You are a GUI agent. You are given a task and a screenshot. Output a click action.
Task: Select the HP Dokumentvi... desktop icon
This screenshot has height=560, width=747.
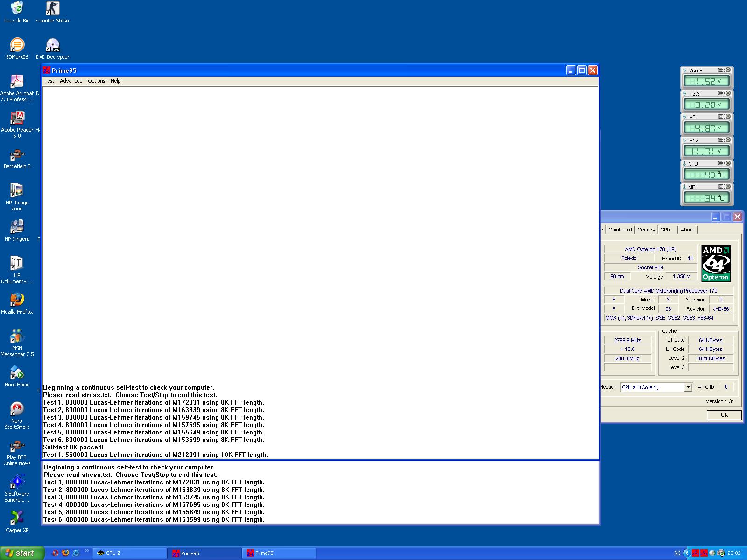[x=17, y=270]
